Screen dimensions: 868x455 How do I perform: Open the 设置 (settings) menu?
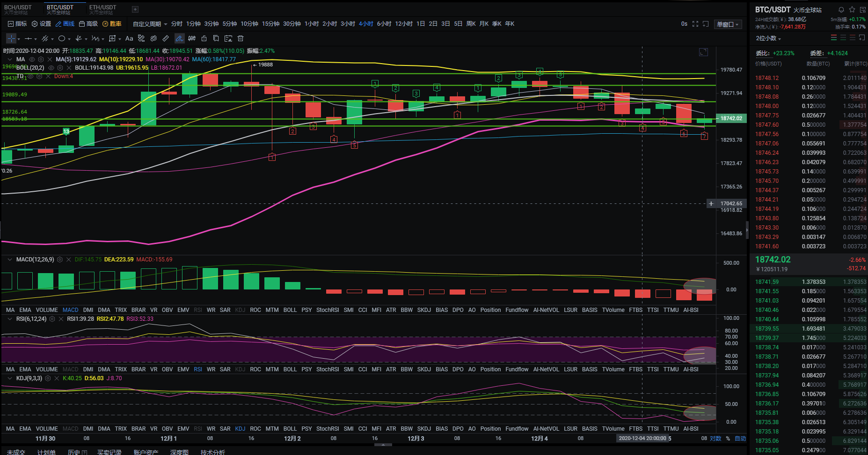tap(45, 23)
